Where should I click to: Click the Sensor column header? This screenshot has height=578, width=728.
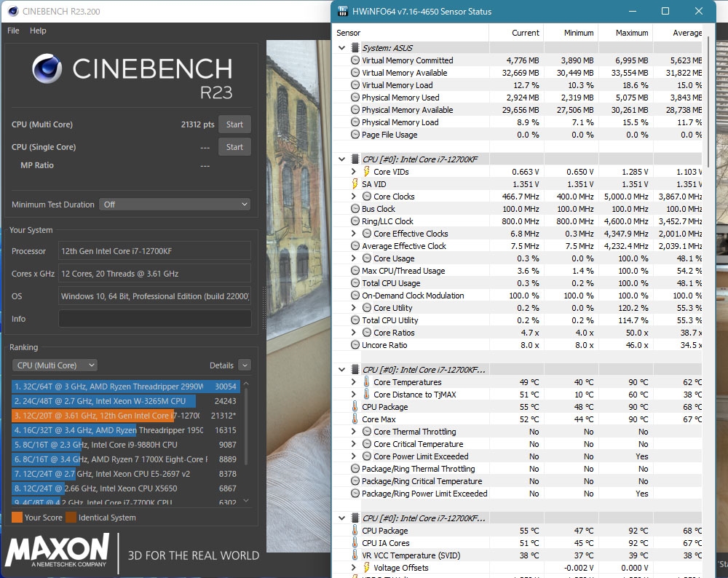tap(411, 33)
